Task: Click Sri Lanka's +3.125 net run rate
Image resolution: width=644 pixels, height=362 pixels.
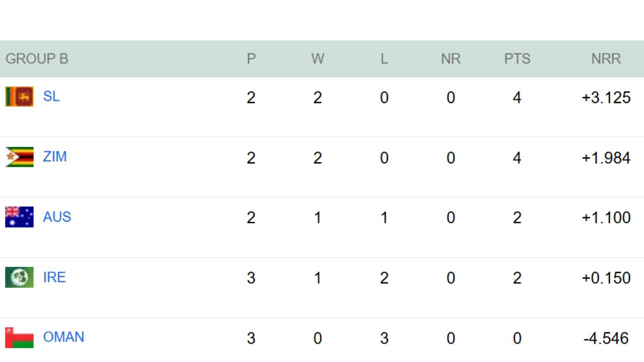Action: (606, 98)
